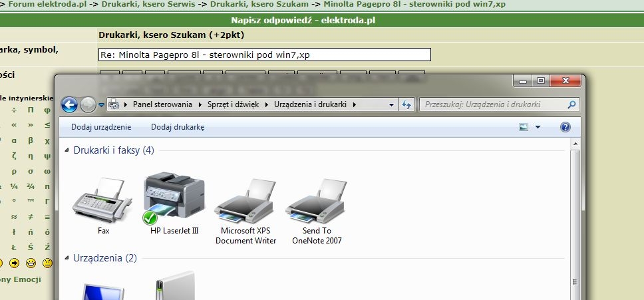Open recent pages dropdown beside forward arrow
644x300 pixels.
(101, 105)
